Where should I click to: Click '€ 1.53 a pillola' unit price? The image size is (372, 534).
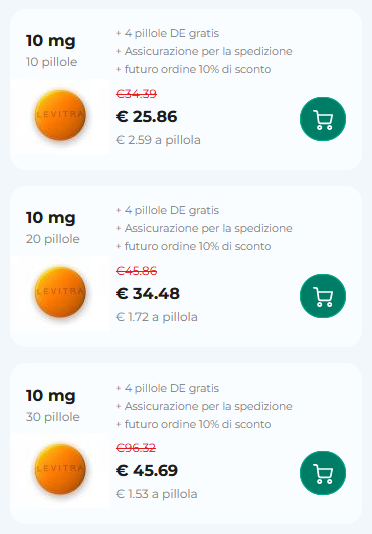[156, 494]
